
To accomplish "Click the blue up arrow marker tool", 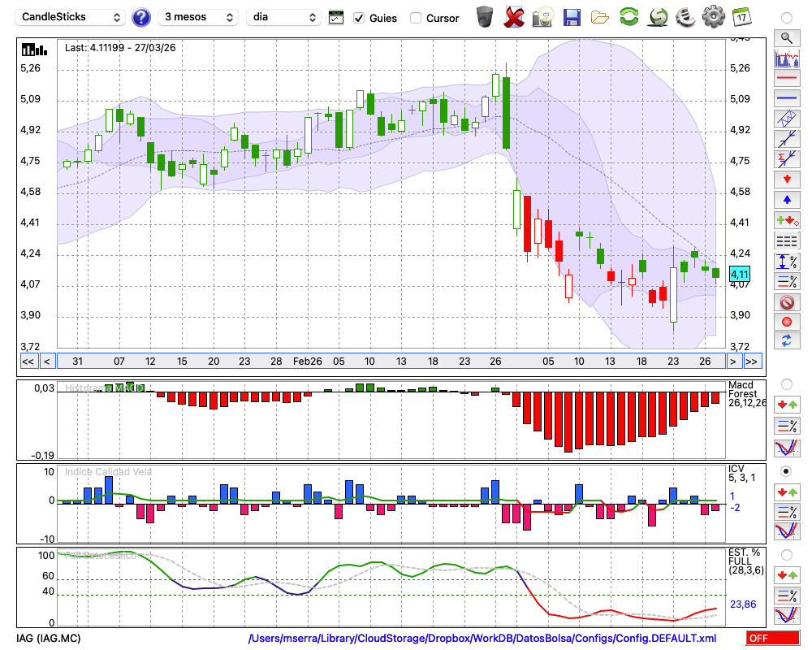I will pyautogui.click(x=786, y=199).
